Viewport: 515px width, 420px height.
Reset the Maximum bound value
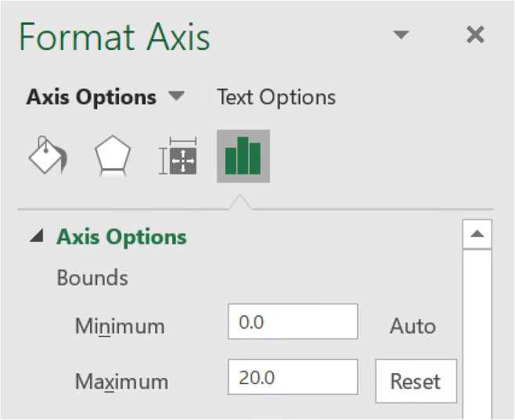(x=416, y=382)
